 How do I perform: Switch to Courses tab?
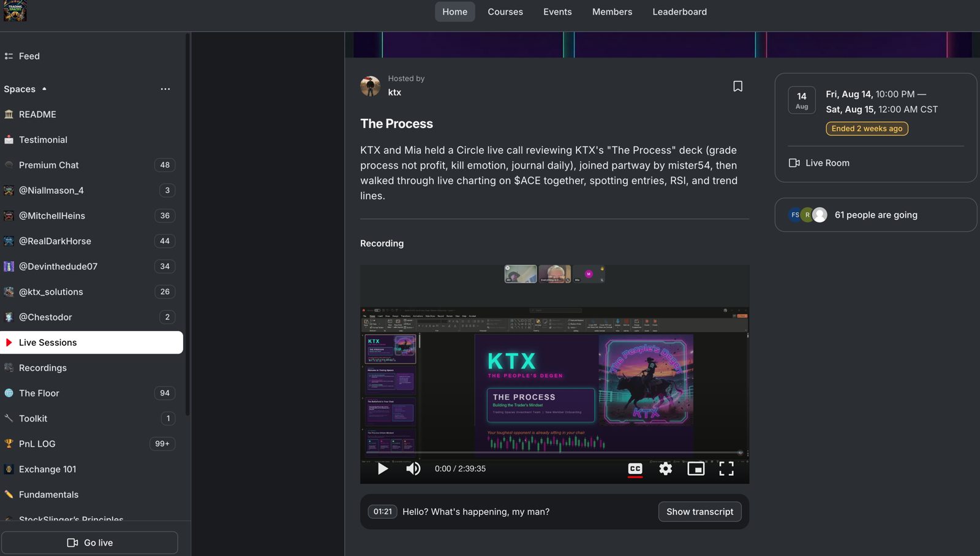pyautogui.click(x=505, y=12)
